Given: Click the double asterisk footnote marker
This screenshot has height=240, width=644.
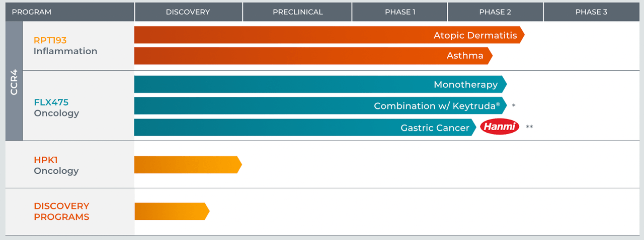Looking at the screenshot, I should [x=529, y=128].
